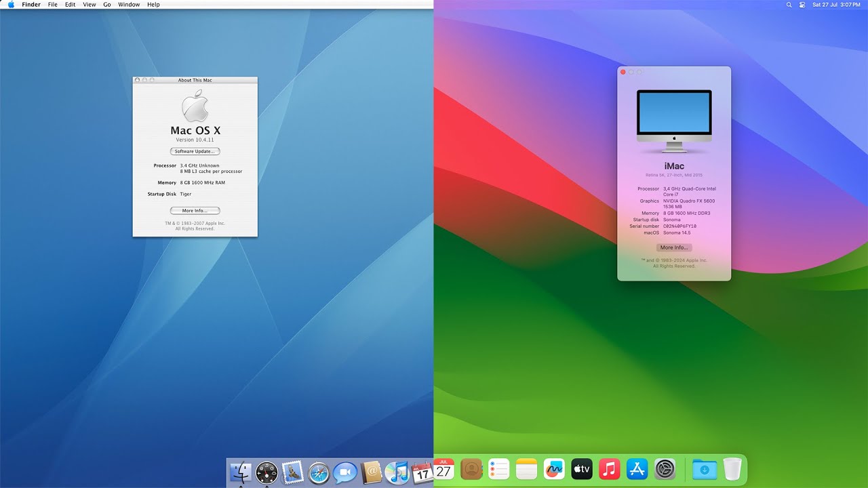The height and width of the screenshot is (488, 868).
Task: Click 'Mac OS X' heading text
Action: click(x=195, y=130)
